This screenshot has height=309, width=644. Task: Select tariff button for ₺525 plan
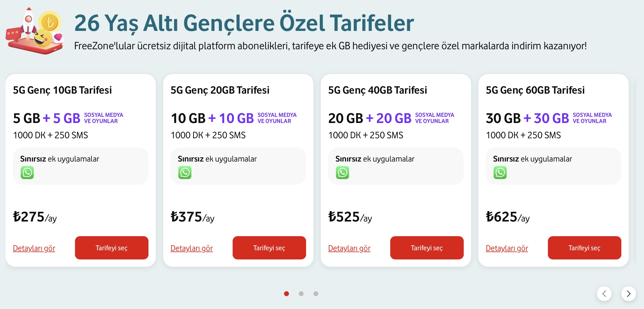coord(427,248)
